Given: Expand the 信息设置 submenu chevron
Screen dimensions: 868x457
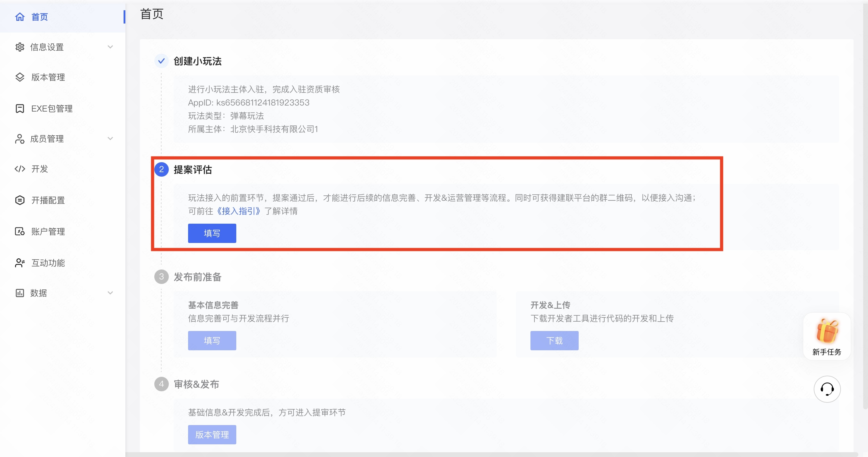Looking at the screenshot, I should [110, 47].
